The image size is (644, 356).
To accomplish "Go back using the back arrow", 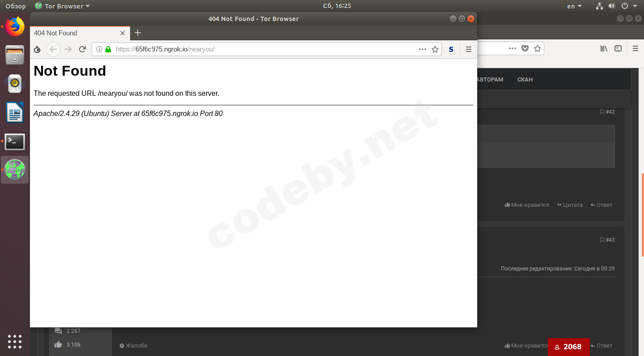I will coord(53,49).
